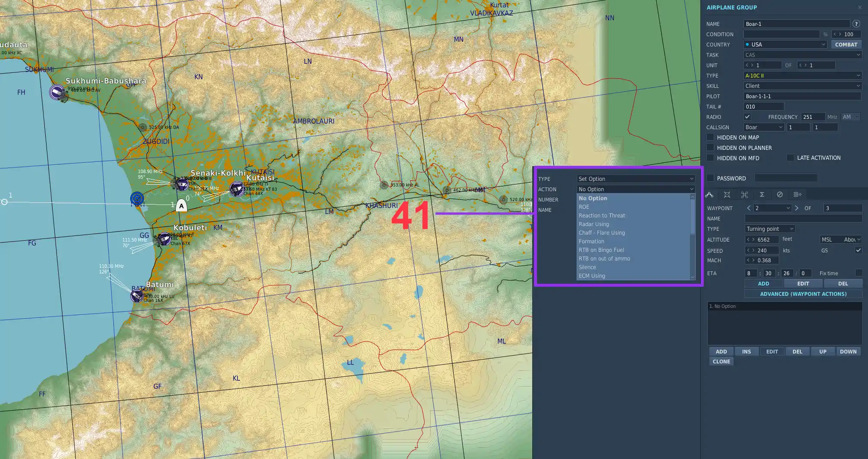This screenshot has width=868, height=459.
Task: Click route waypoint 1 circle on map
Action: pyautogui.click(x=4, y=202)
